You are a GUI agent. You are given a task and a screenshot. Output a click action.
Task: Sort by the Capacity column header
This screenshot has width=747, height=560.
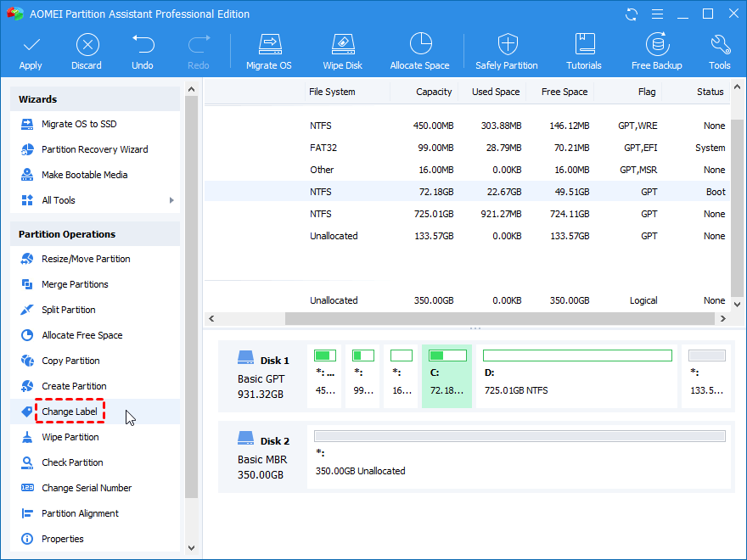(434, 92)
